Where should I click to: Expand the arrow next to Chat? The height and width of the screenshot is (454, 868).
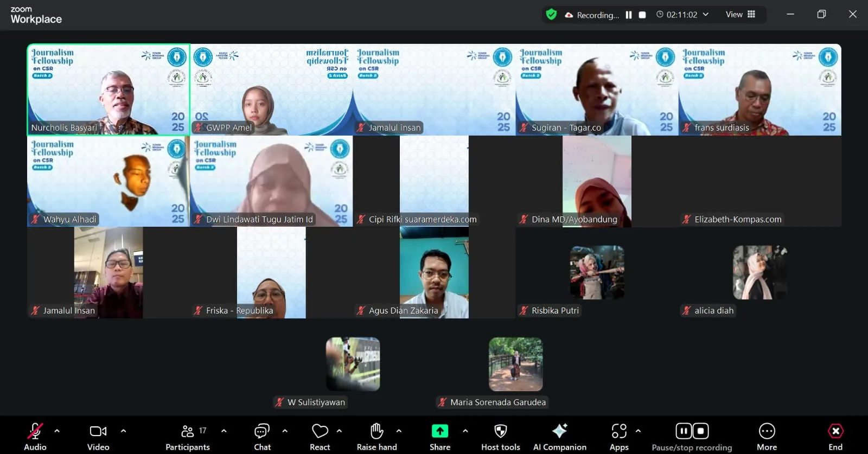285,431
